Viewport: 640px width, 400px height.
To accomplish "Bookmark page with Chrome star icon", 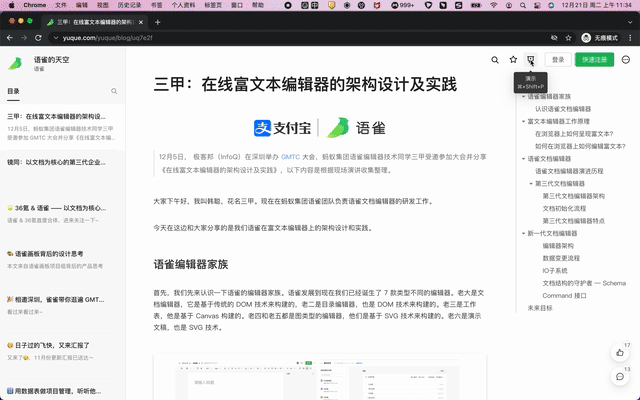I will click(x=568, y=38).
